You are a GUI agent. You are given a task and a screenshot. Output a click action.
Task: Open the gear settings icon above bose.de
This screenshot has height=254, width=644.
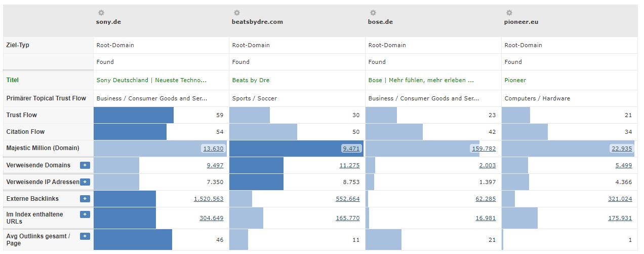click(x=373, y=13)
